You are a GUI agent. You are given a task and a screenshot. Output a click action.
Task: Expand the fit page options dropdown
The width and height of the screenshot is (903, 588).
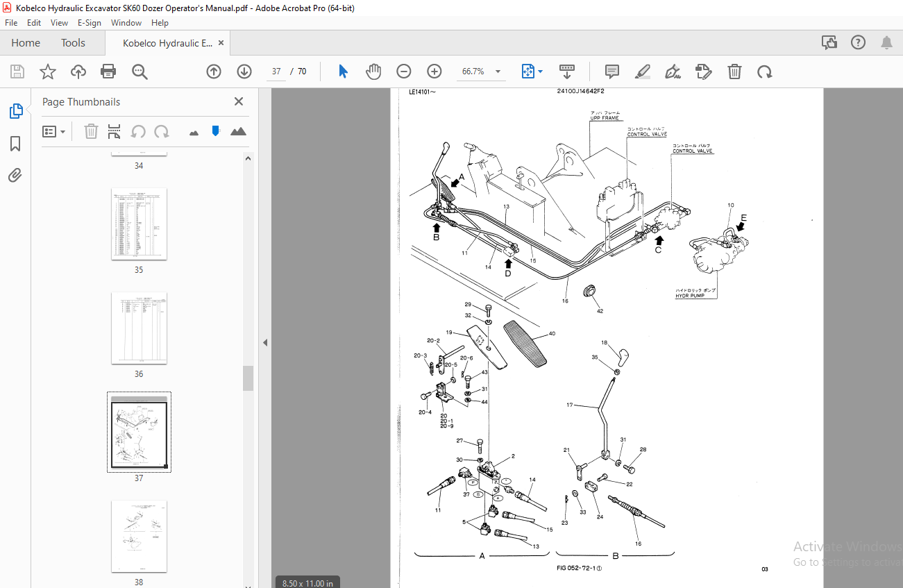pos(541,72)
